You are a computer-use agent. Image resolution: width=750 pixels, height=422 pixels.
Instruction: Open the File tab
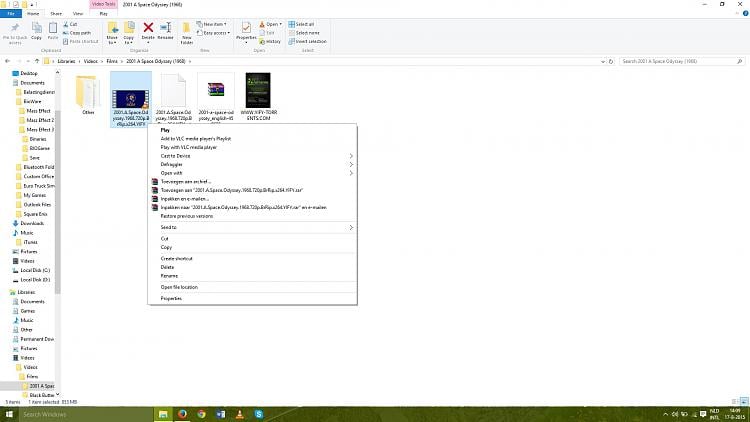tap(11, 13)
